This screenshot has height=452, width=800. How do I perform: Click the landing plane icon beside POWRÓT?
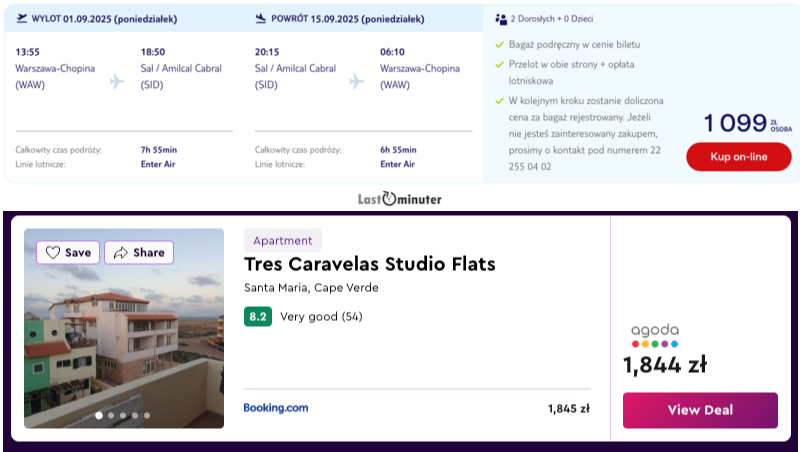261,19
